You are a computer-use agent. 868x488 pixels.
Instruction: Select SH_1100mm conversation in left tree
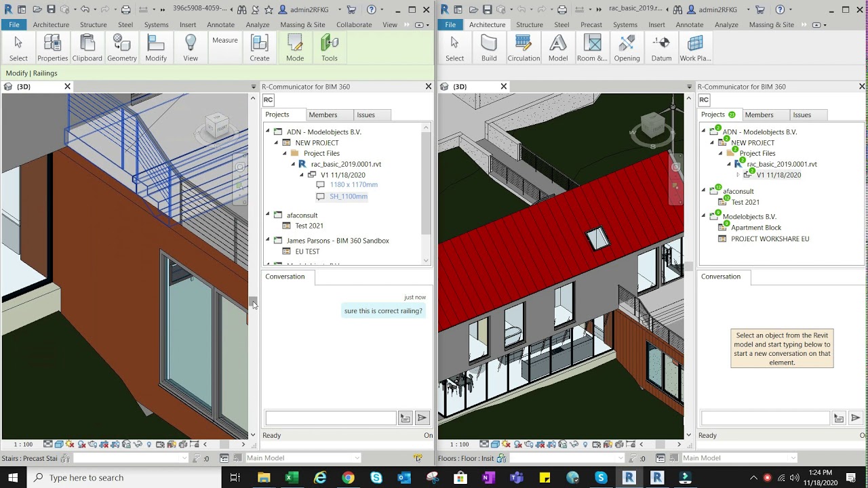[x=349, y=197]
